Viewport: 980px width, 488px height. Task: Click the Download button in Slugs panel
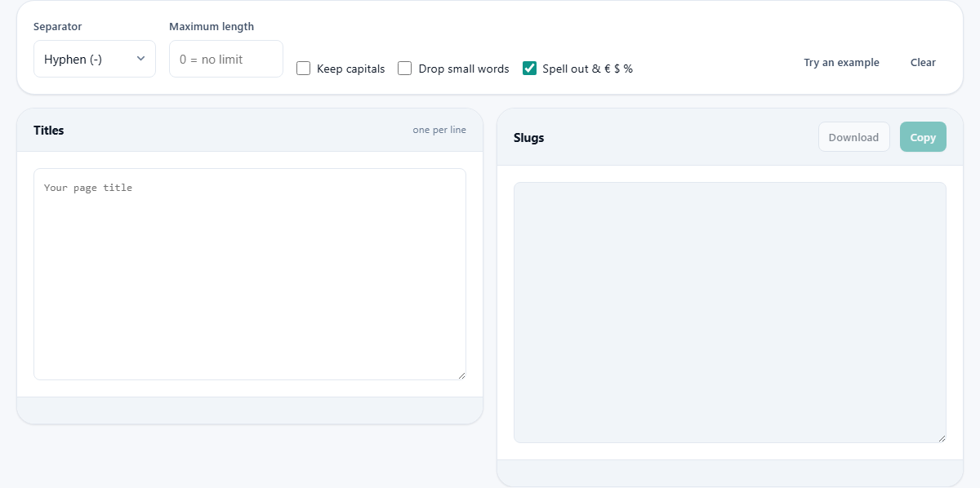point(853,137)
